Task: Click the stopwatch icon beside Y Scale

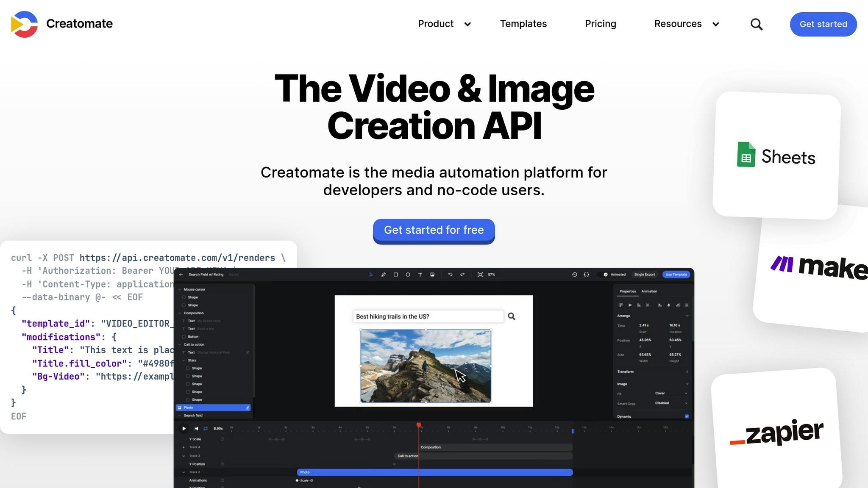Action: coord(222,439)
